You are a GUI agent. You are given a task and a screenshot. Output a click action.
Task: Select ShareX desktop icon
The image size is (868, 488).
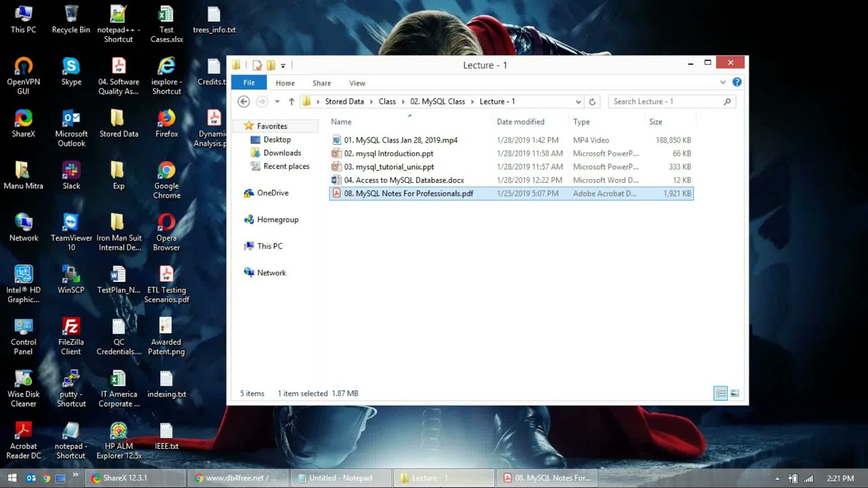(24, 123)
